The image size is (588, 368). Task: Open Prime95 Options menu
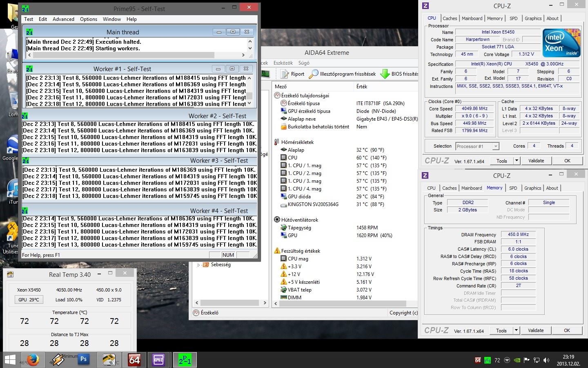pos(89,19)
